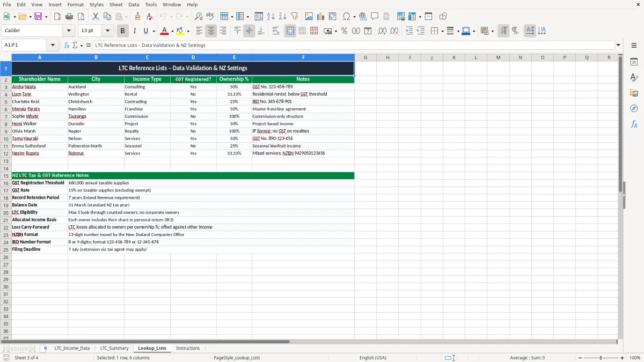The image size is (644, 362).
Task: Expand the Name Box dropdown arrow
Action: click(53, 45)
